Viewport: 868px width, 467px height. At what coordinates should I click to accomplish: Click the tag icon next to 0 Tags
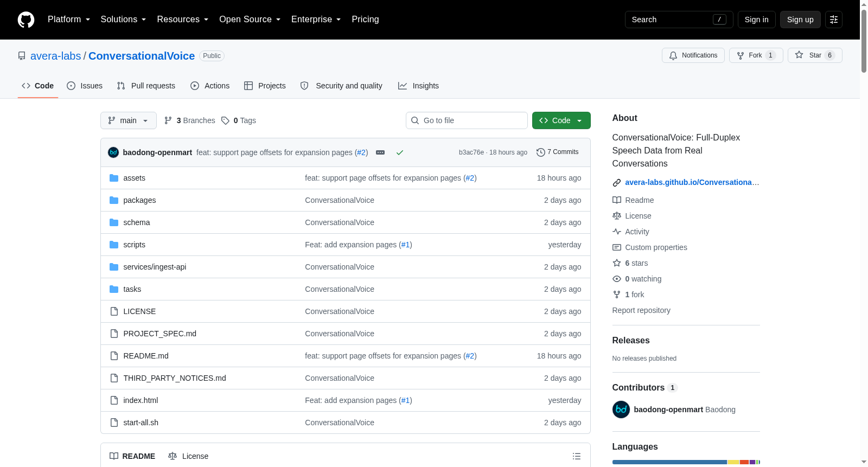click(x=226, y=120)
